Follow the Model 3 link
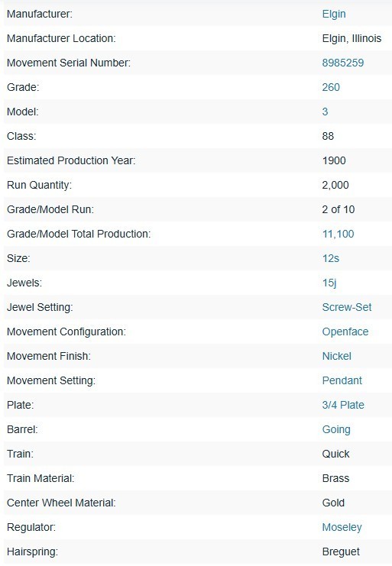Image resolution: width=392 pixels, height=566 pixels. tap(326, 112)
